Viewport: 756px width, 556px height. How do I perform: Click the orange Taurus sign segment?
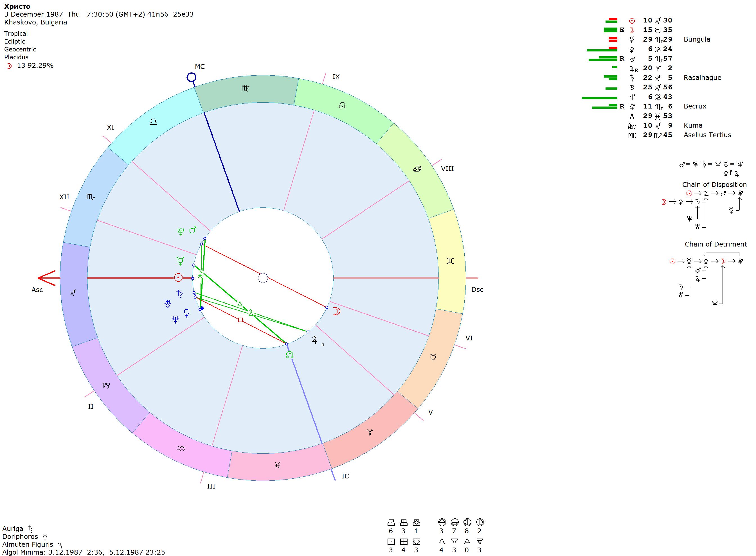[x=433, y=357]
